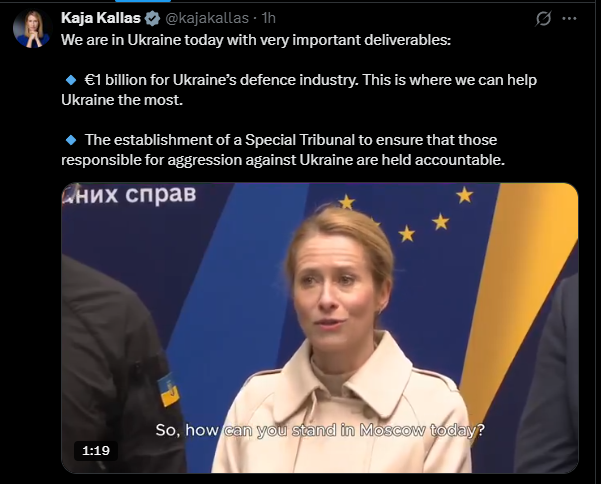Open Kaja Kallas profile avatar
Viewport: 601px width, 484px height.
[x=32, y=28]
